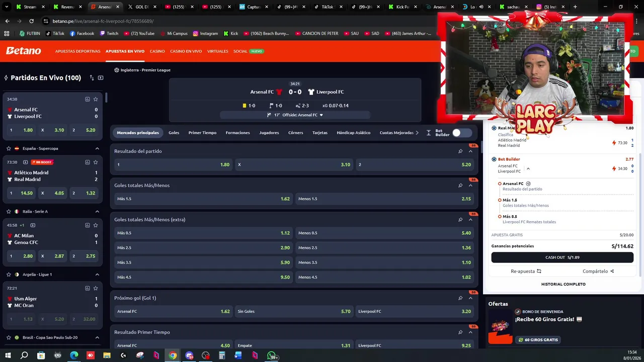Favorite the Usm Alger vs MC Oran match
The height and width of the screenshot is (362, 644).
pyautogui.click(x=96, y=288)
